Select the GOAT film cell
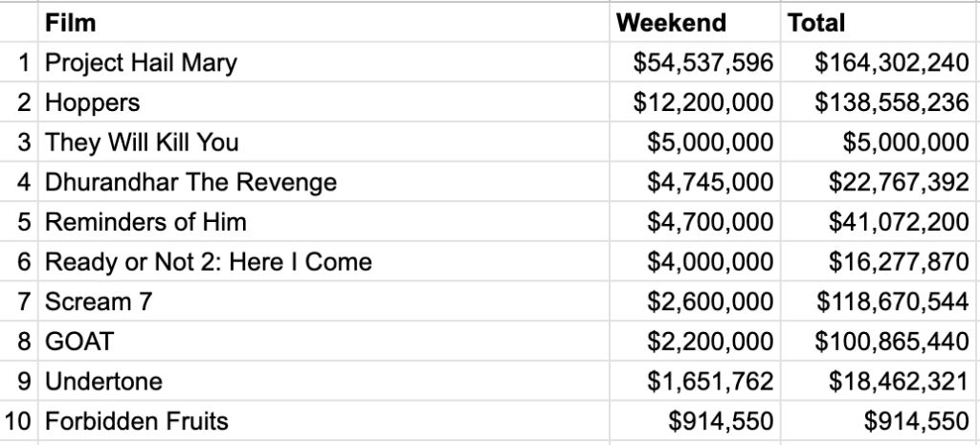Screen dimensions: 980x445 (323, 342)
